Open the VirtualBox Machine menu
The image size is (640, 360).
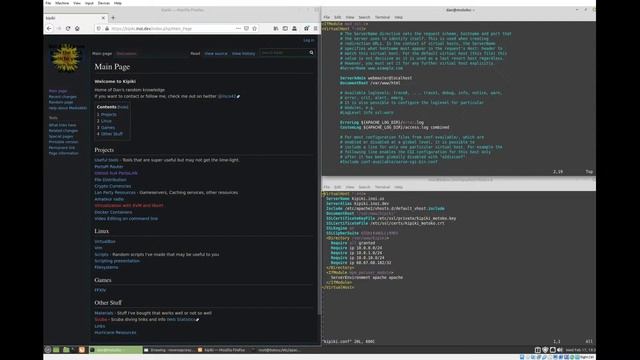click(x=62, y=3)
